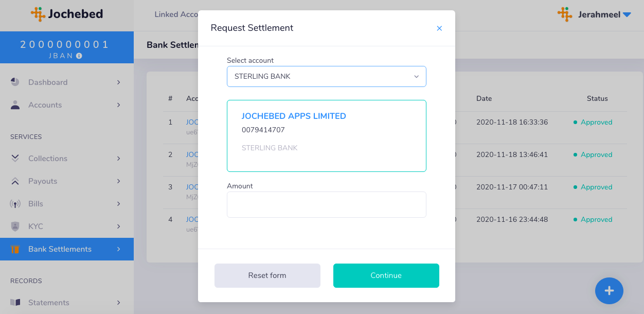Click the Collections double-chevron icon
644x314 pixels.
pos(15,159)
